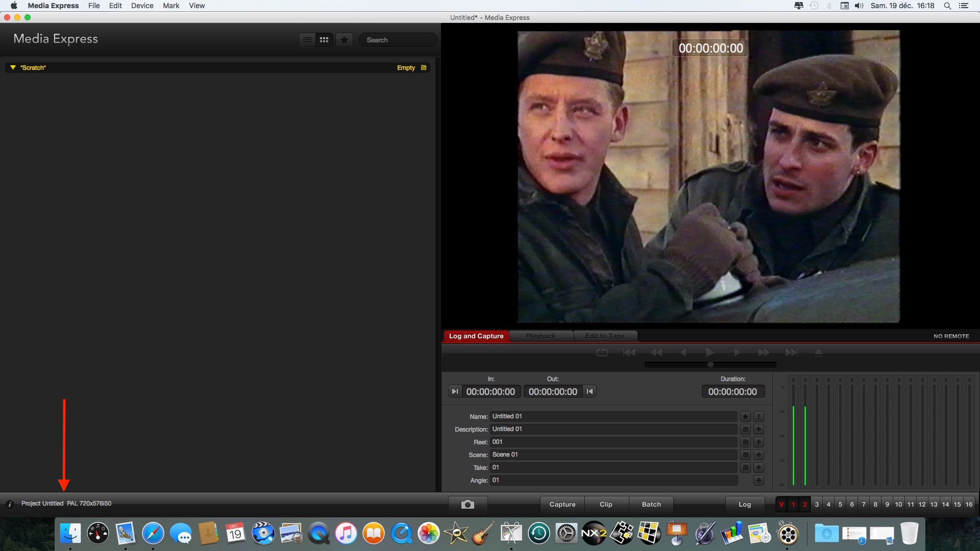Toggle the V video channel button
The height and width of the screenshot is (551, 980).
pyautogui.click(x=781, y=504)
